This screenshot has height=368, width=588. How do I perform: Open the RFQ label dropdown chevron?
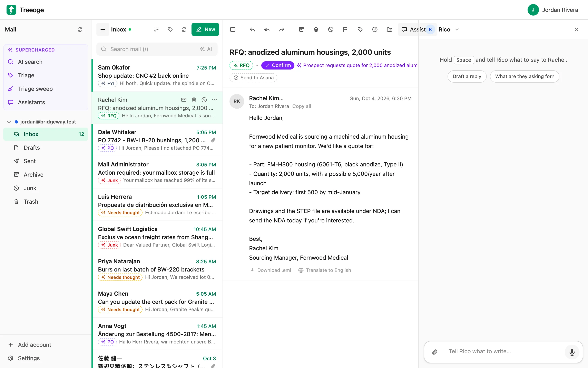click(257, 65)
